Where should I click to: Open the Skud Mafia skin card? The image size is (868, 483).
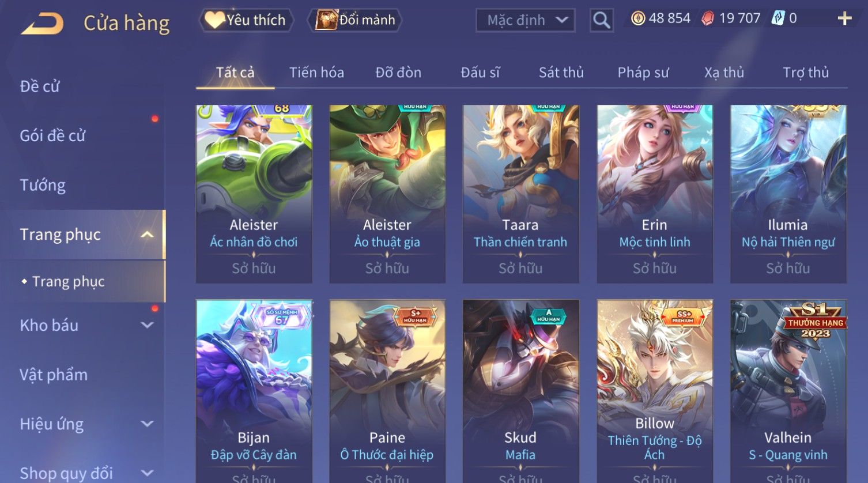click(x=520, y=391)
